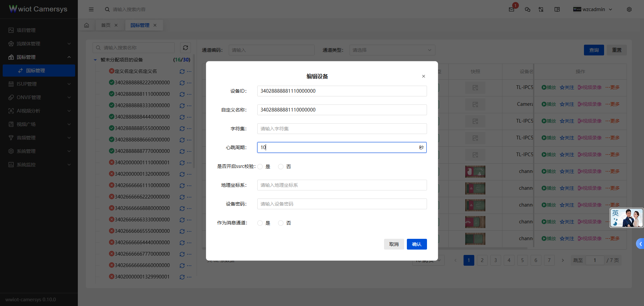Viewport: 644px width, 306px height.
Task: Select 是 for 是否开启ssrc校验
Action: click(260, 166)
